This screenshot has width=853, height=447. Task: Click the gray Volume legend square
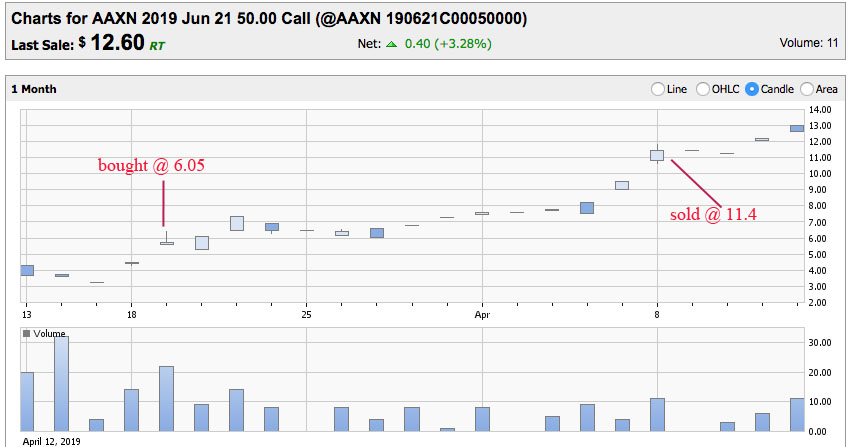click(x=26, y=333)
